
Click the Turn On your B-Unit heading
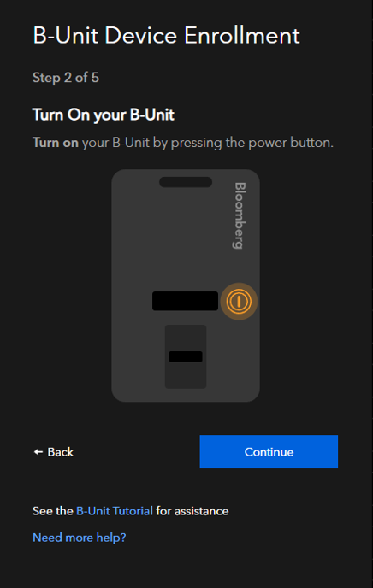(104, 115)
